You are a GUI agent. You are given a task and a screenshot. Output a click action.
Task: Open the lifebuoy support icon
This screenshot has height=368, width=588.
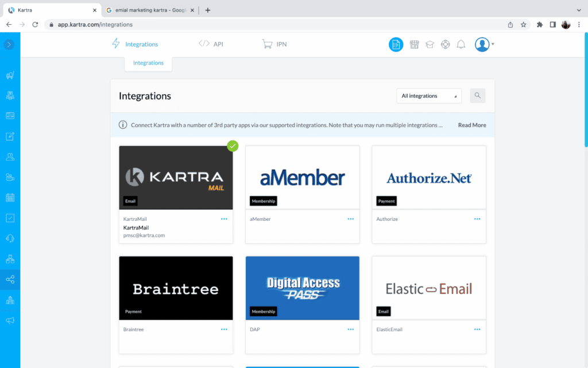tap(445, 45)
